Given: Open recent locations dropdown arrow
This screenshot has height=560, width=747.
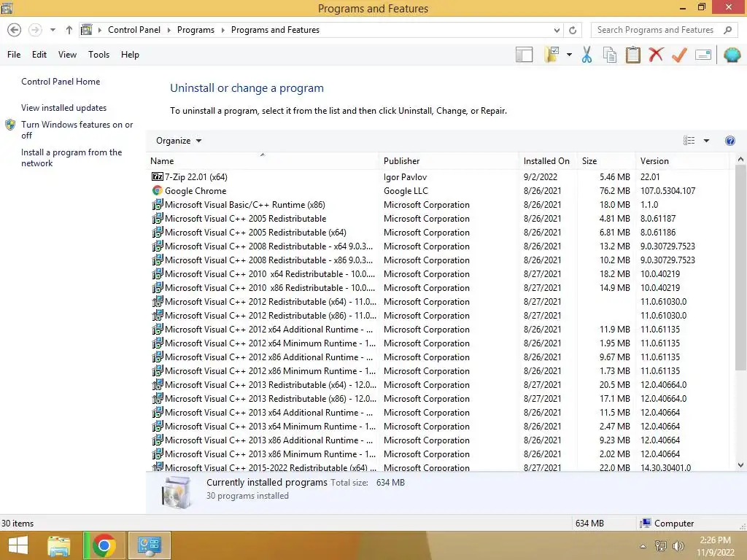Looking at the screenshot, I should click(53, 30).
